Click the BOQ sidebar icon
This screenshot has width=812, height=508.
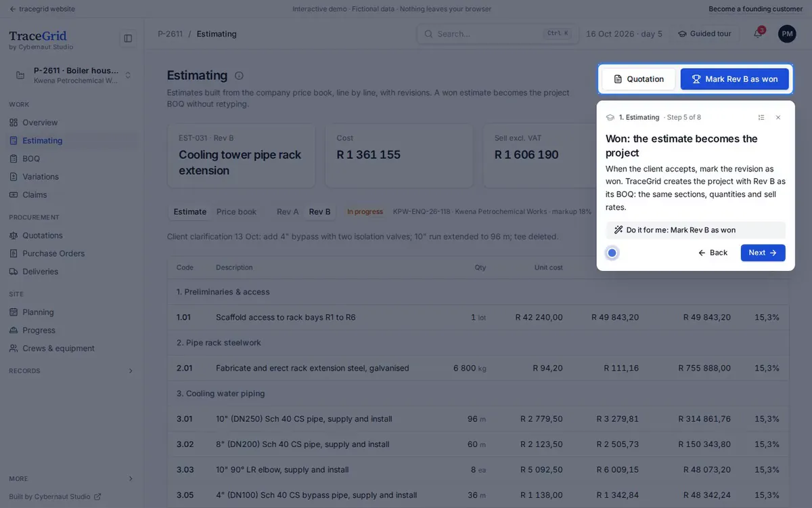[x=14, y=158]
